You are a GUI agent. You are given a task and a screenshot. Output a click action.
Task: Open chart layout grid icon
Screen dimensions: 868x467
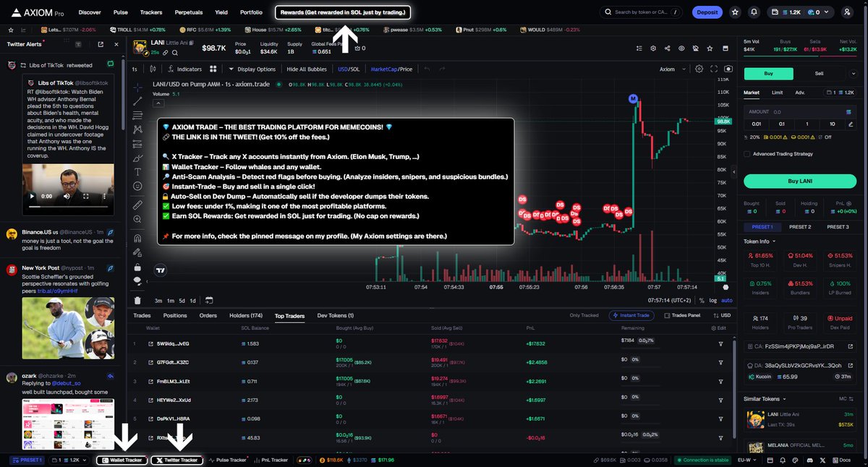pyautogui.click(x=213, y=69)
